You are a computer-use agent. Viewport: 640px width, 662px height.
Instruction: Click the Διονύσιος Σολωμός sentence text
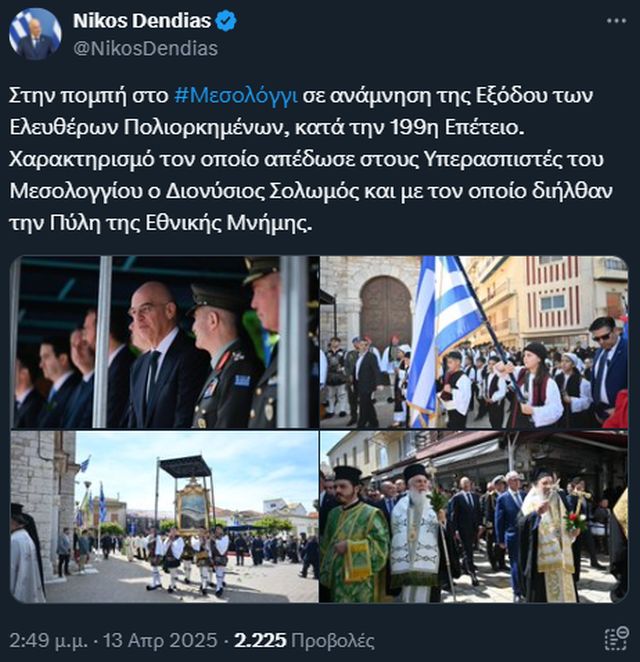[x=311, y=191]
